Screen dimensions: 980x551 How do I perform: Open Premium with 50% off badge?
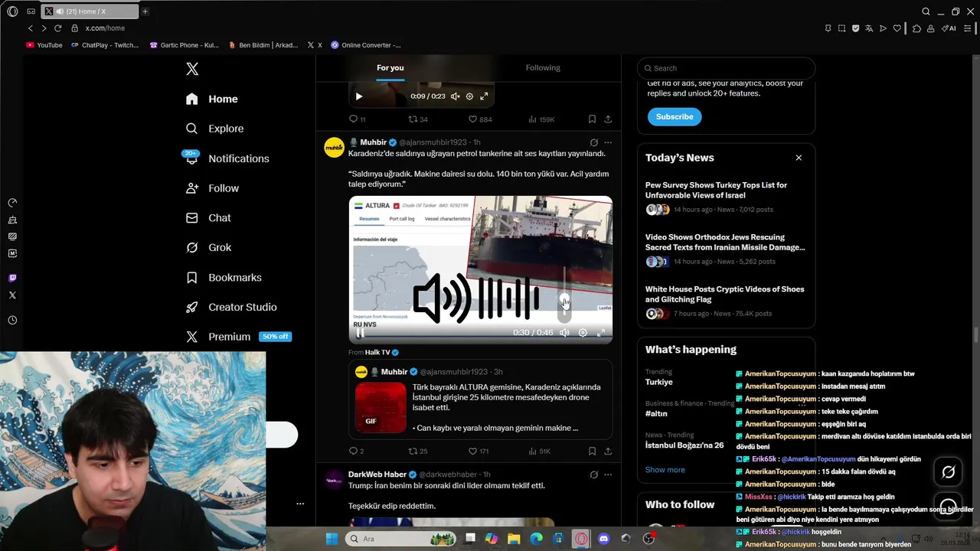[x=239, y=337]
